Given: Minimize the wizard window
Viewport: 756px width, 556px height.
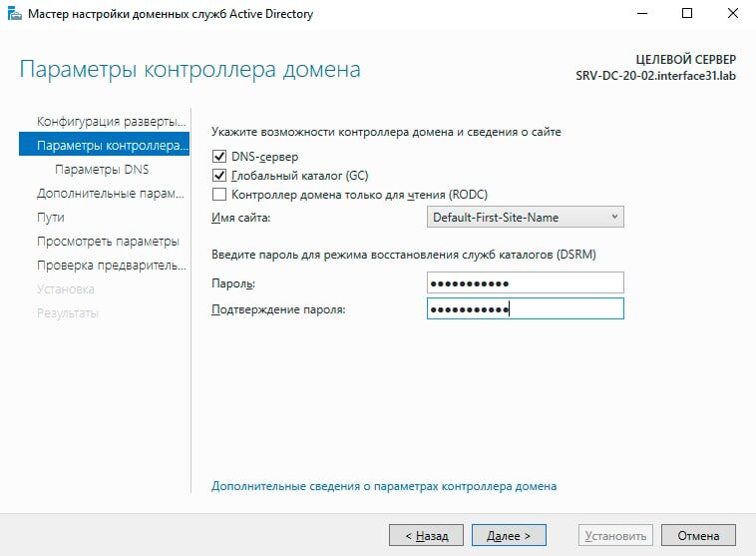Looking at the screenshot, I should tap(642, 14).
